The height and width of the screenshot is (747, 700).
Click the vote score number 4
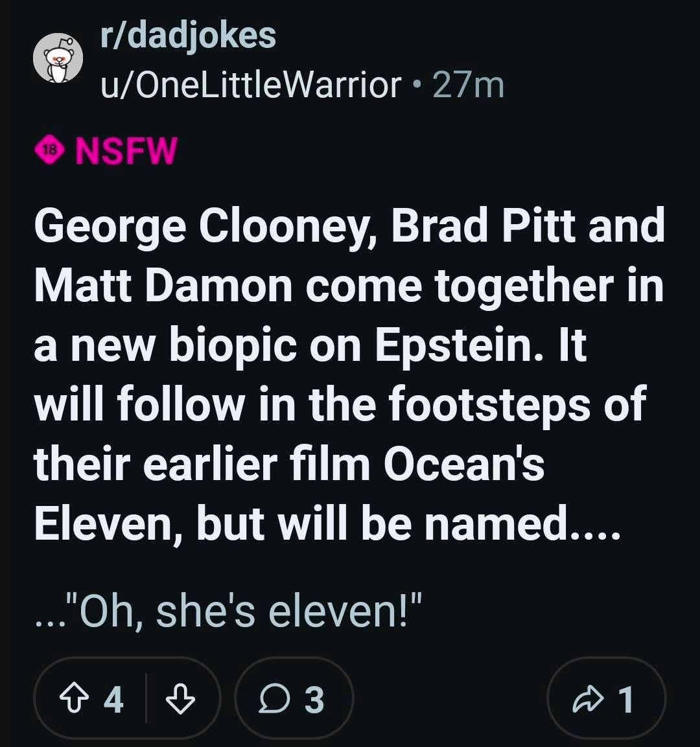pos(114,699)
